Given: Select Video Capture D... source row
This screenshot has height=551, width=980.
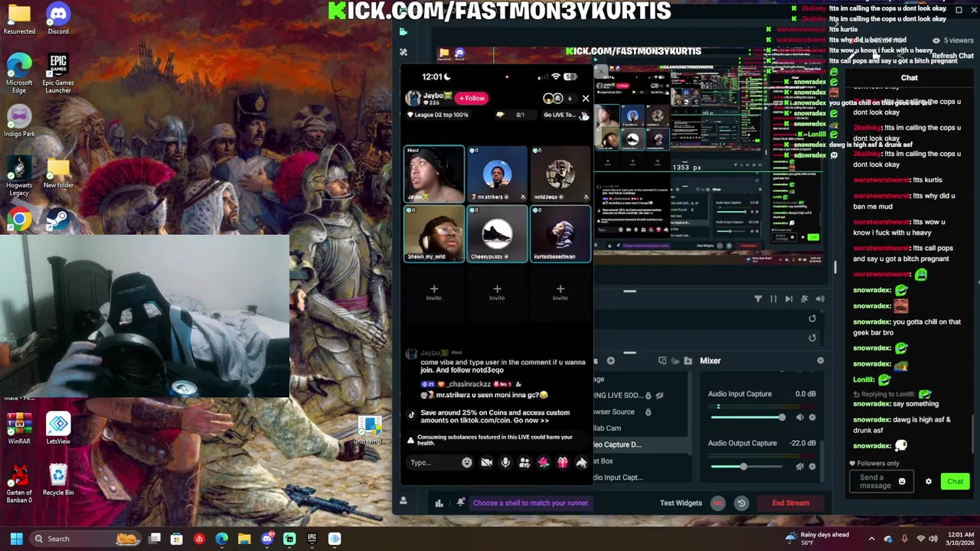Looking at the screenshot, I should 642,444.
